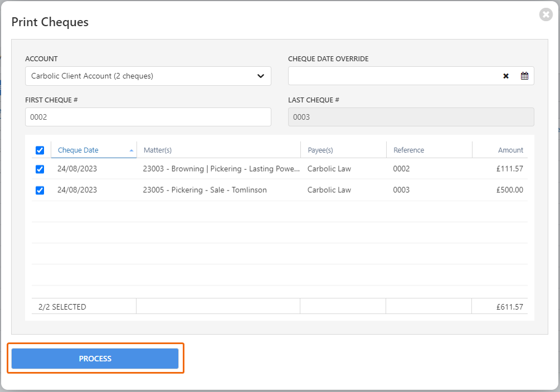The height and width of the screenshot is (392, 560).
Task: Sort by Reference column header
Action: click(408, 150)
